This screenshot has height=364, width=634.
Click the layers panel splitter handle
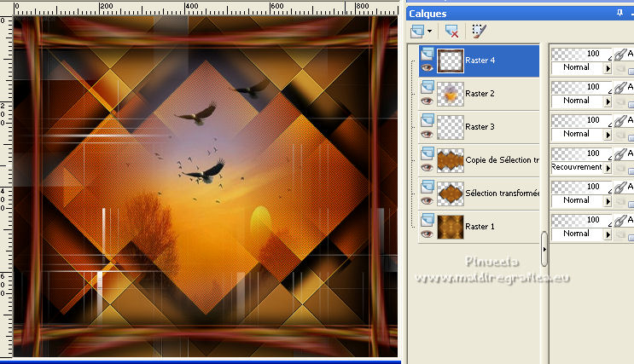coord(544,249)
